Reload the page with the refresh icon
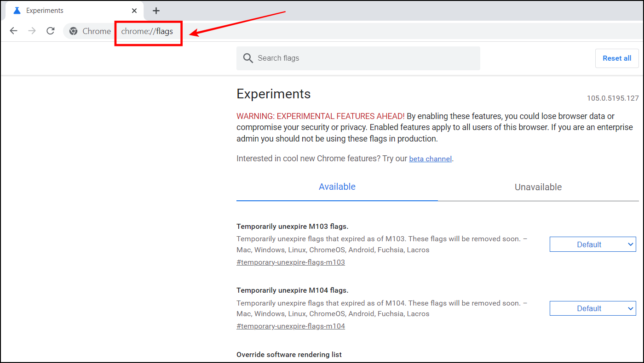Screen dimensions: 644x363 point(51,31)
